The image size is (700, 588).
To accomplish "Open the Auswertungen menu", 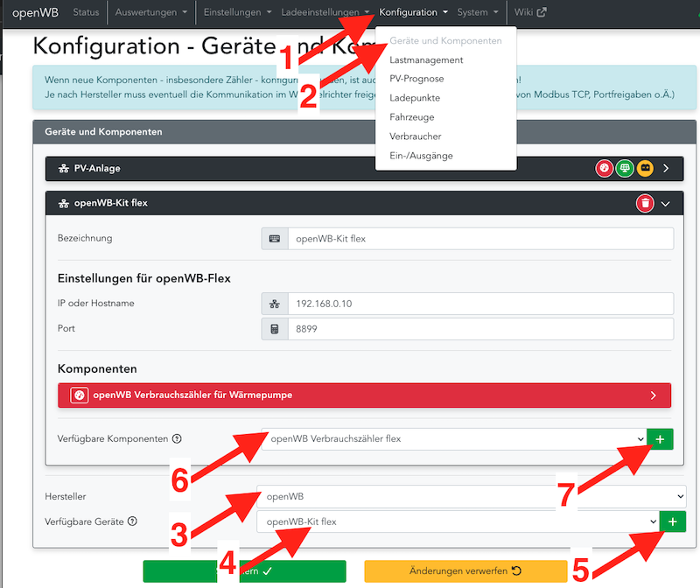I will tap(150, 12).
